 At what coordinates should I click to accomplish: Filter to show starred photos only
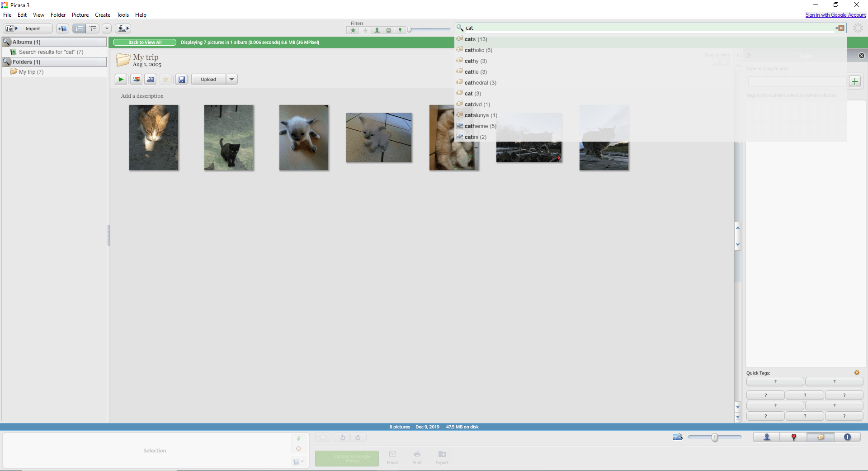tap(353, 30)
